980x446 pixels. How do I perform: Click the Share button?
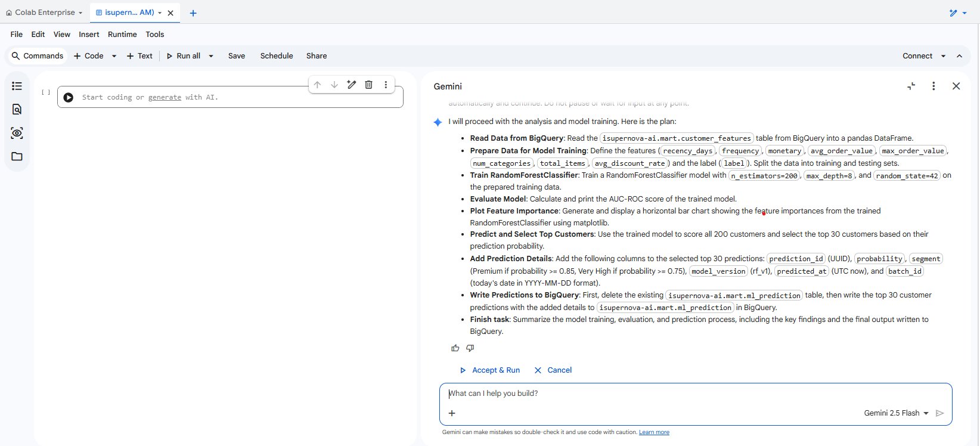pos(317,56)
